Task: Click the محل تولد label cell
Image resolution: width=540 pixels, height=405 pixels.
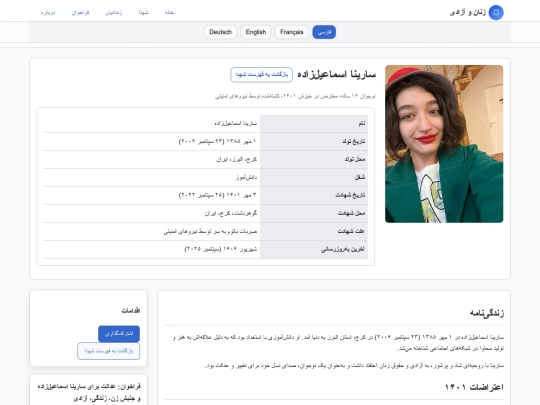Action: click(x=314, y=159)
